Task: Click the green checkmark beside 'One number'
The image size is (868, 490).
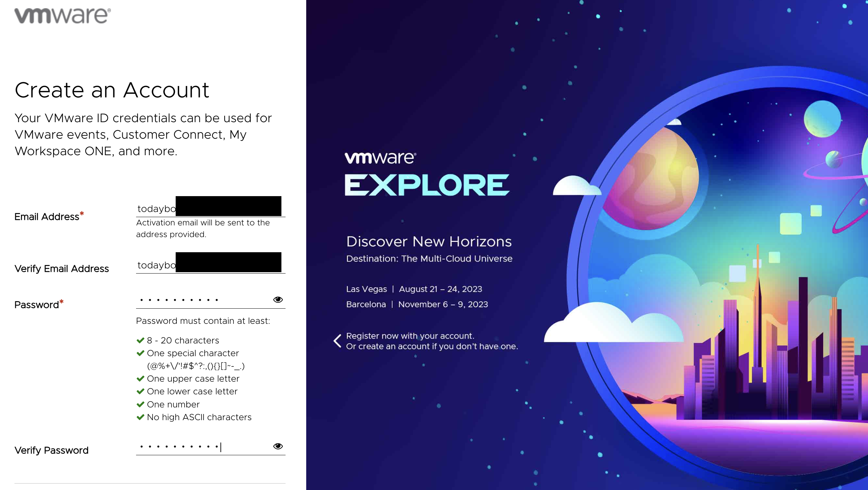Action: click(x=140, y=404)
